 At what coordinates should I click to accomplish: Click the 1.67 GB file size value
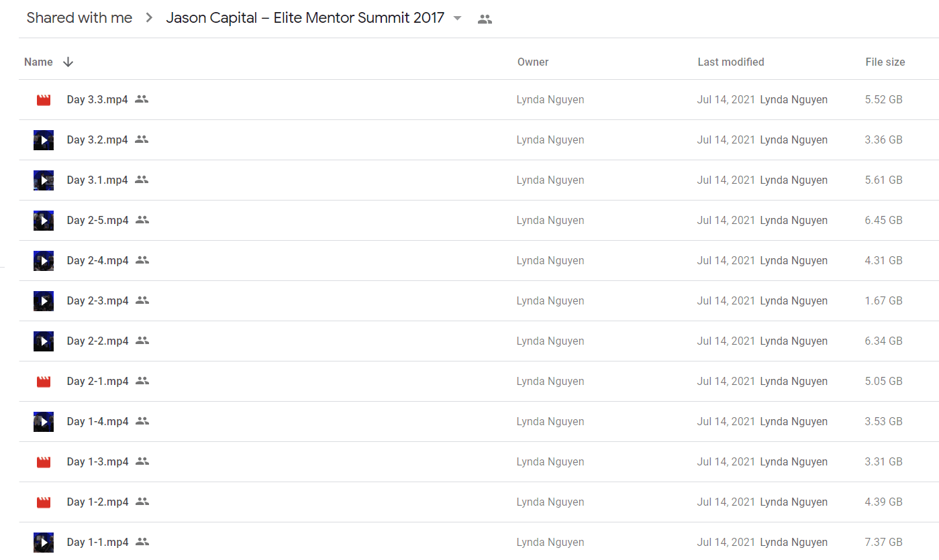pos(884,301)
